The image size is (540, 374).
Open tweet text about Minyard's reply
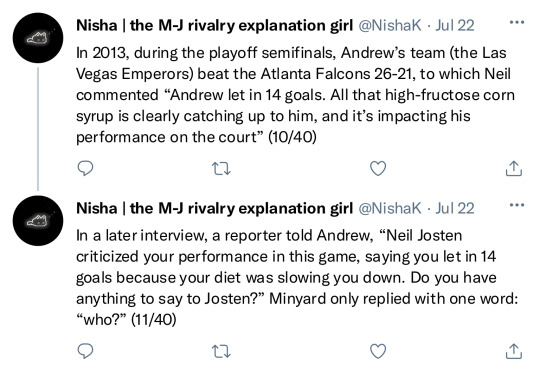[297, 278]
